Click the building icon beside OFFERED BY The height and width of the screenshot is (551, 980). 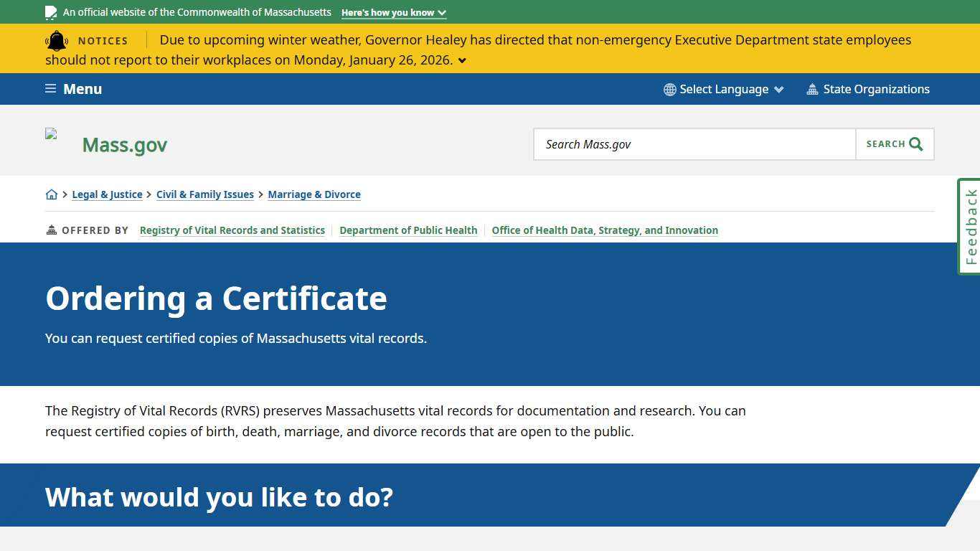[51, 230]
